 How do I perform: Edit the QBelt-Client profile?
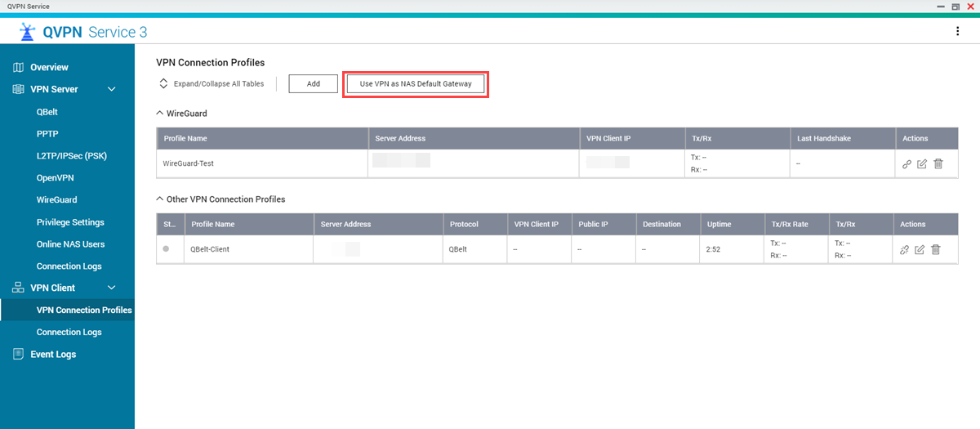[x=920, y=249]
